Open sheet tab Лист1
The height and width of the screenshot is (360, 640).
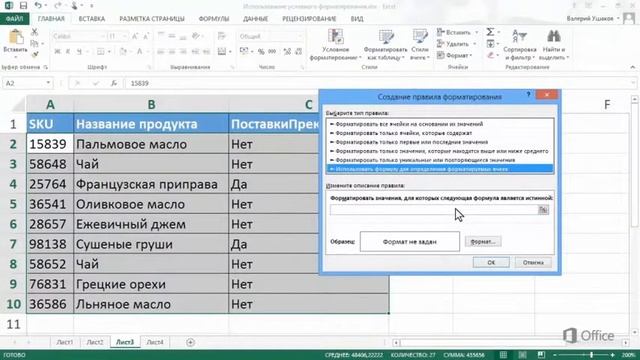64,342
